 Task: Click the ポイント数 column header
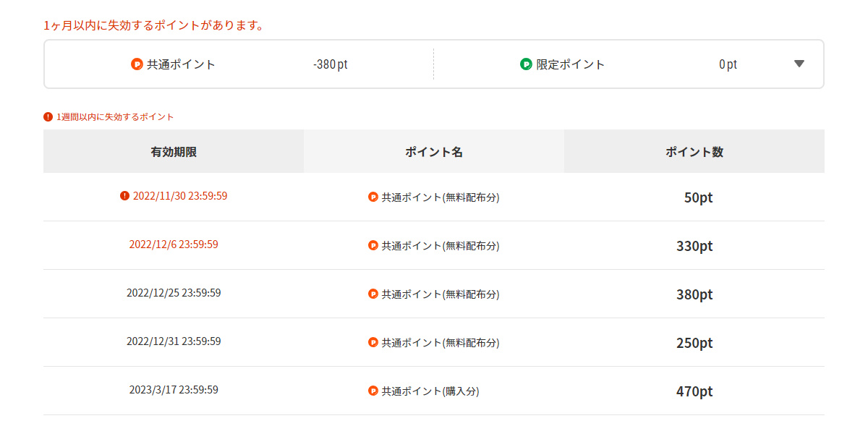[694, 152]
